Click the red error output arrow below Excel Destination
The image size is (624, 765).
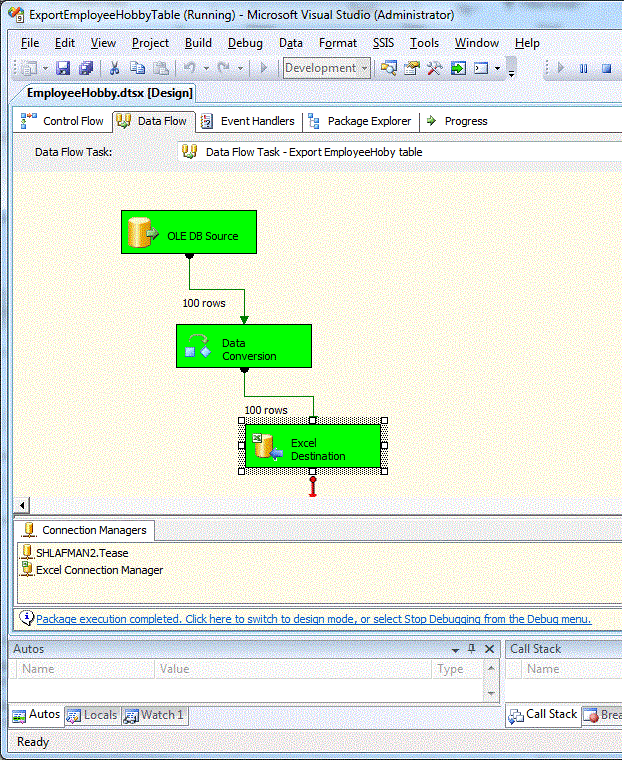tap(313, 487)
